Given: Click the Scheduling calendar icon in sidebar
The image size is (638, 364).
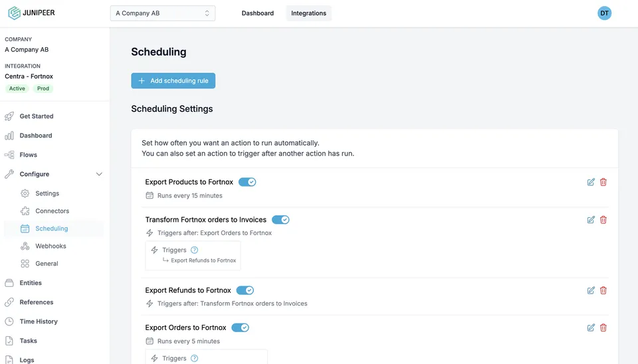Looking at the screenshot, I should 25,228.
